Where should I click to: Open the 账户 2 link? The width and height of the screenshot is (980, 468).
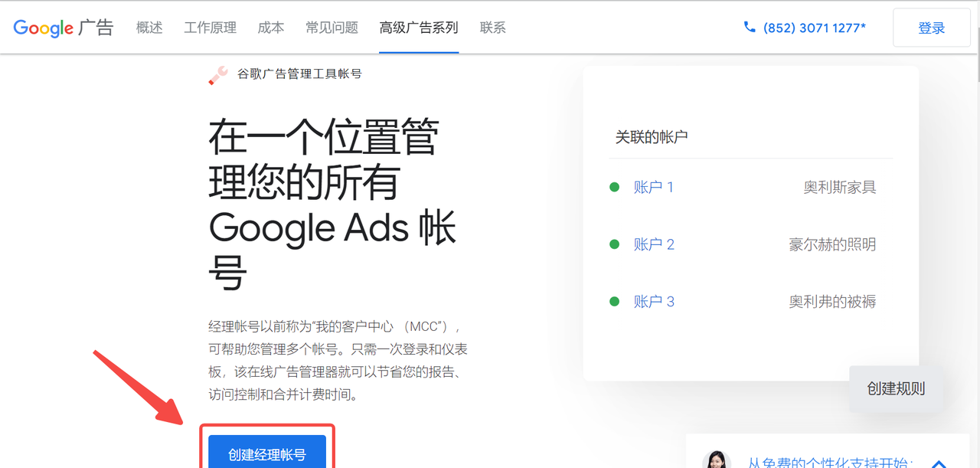[653, 244]
